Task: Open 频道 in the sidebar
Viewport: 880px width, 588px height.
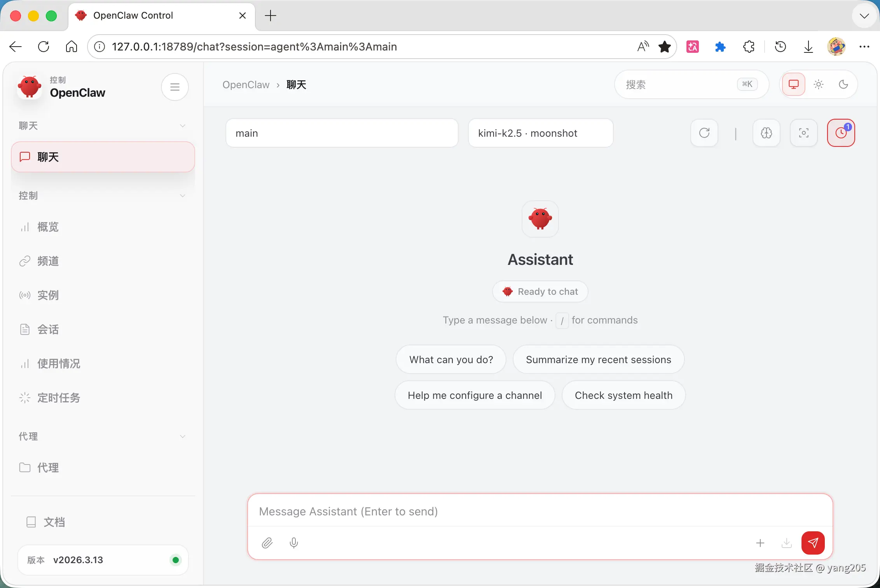Action: coord(48,261)
